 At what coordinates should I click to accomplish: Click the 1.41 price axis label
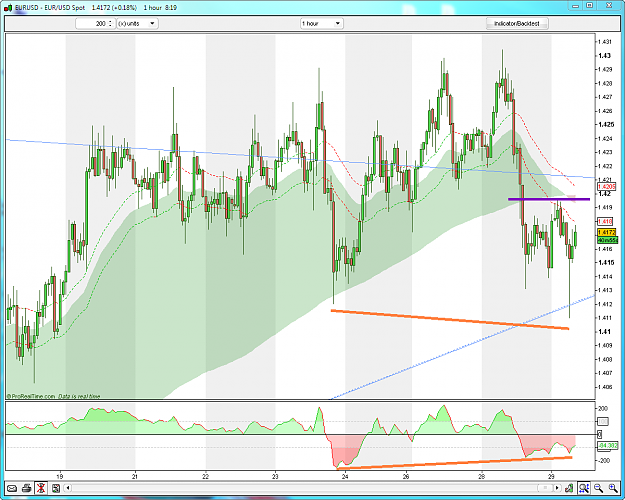[604, 331]
